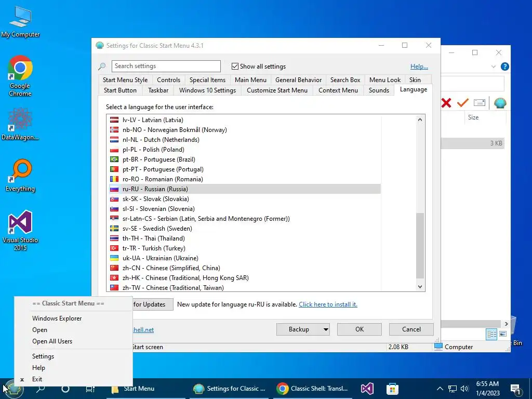Go to General Behavior tab
Viewport: 532px width, 399px height.
pos(298,80)
